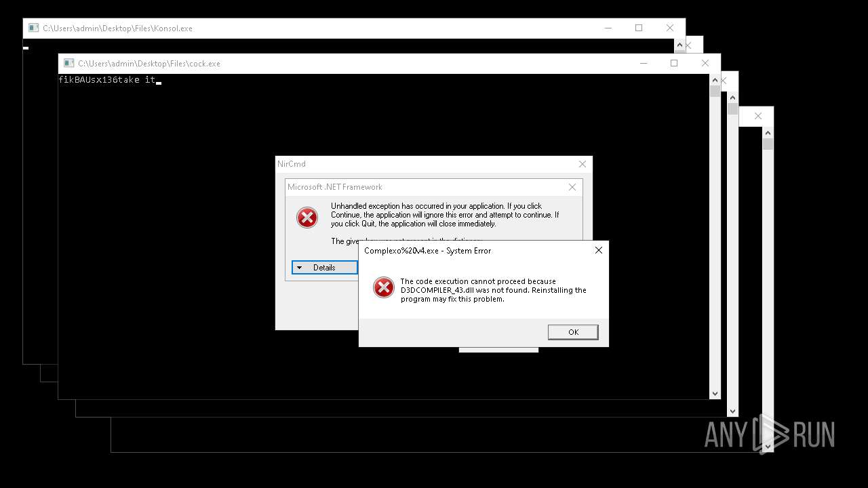Click scroll-down arrow of rightmost background console

[x=768, y=446]
